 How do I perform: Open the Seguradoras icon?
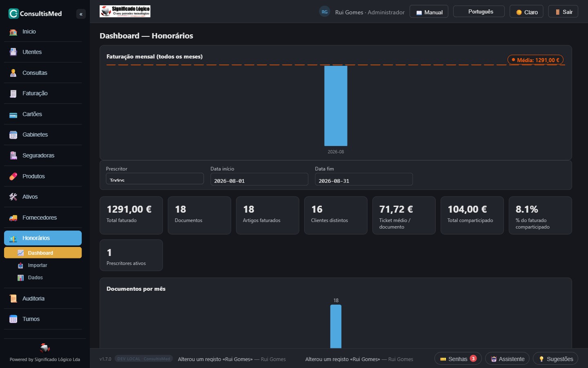click(x=13, y=156)
